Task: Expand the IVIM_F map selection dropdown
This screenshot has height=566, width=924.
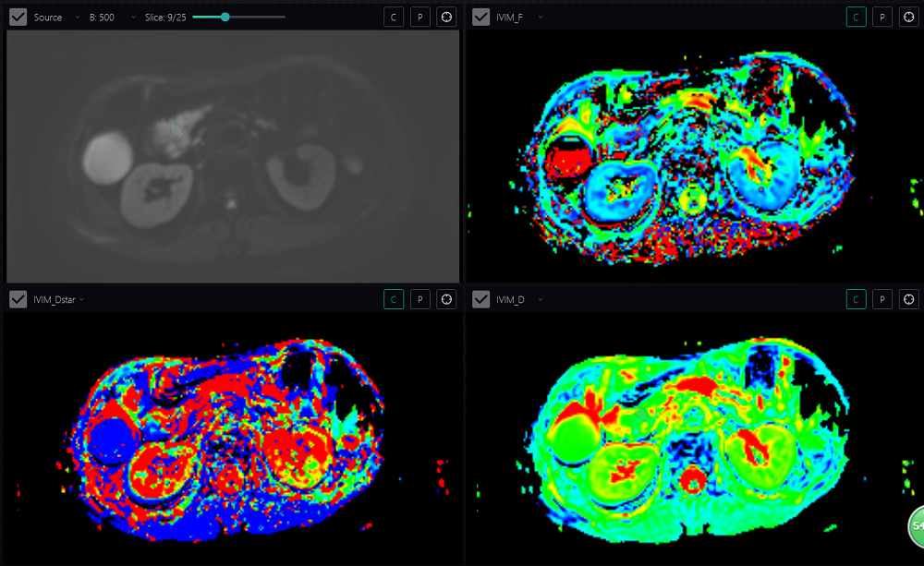Action: [541, 18]
